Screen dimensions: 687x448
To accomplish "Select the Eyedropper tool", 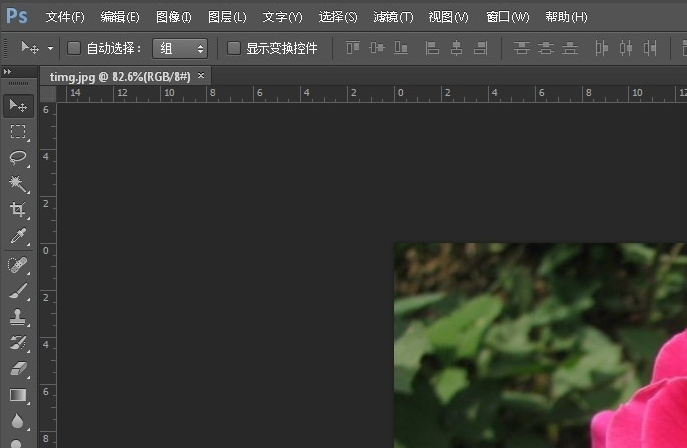I will point(18,236).
